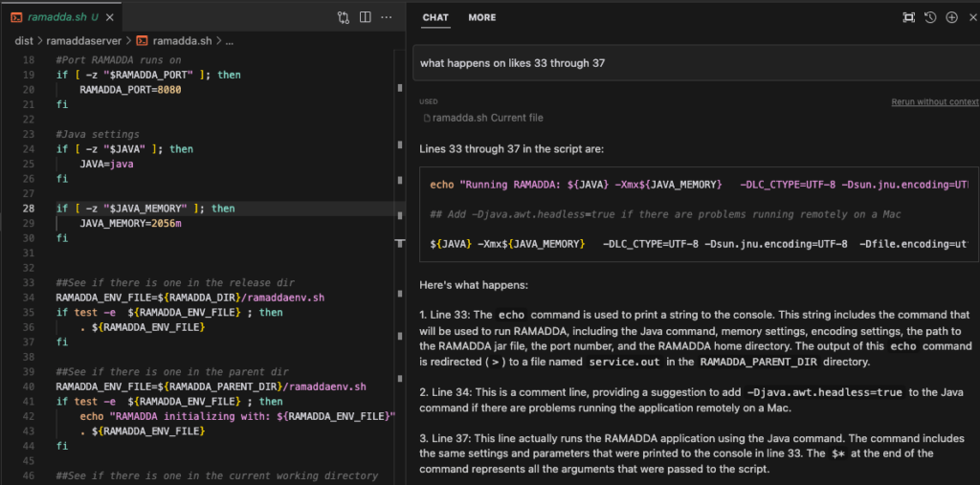Show chat history clock icon
Image resolution: width=980 pixels, height=485 pixels.
[930, 17]
